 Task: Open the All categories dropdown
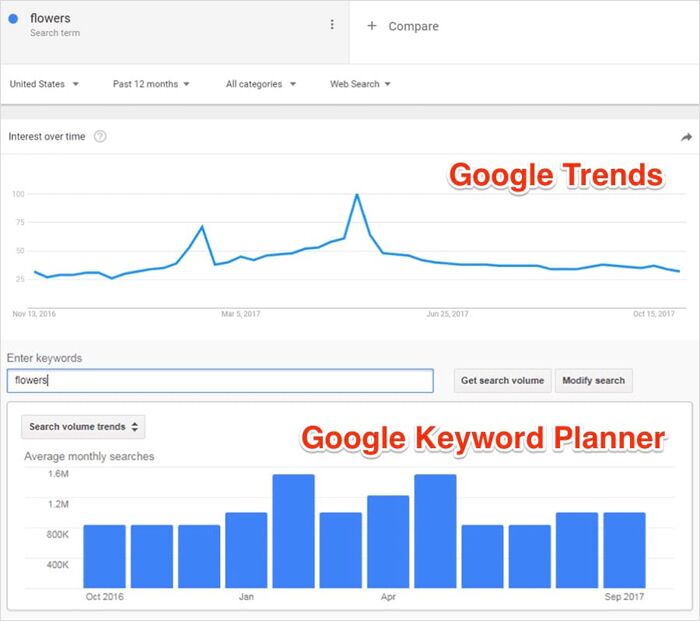click(261, 84)
